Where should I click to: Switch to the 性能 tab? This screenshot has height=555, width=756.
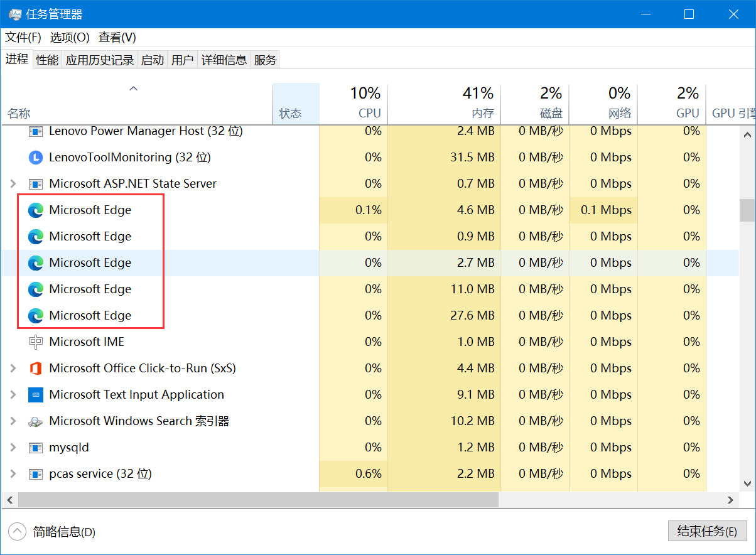[x=47, y=60]
